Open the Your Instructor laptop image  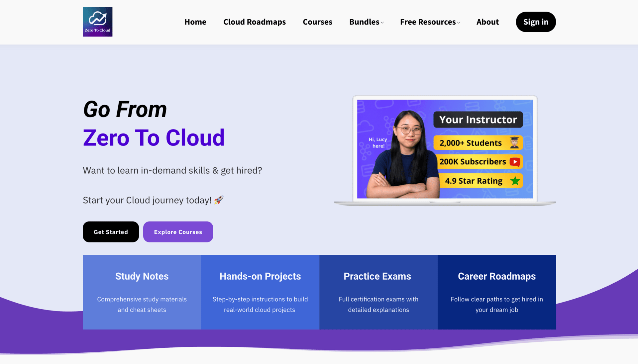[x=445, y=151]
